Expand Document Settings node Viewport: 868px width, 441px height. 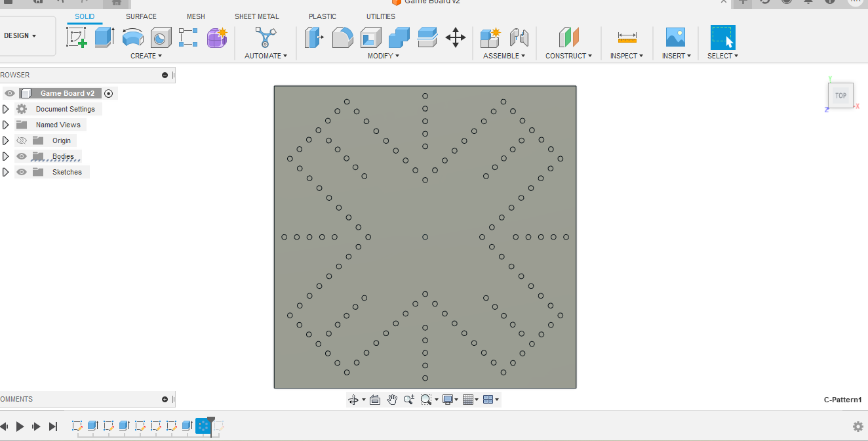[x=6, y=109]
